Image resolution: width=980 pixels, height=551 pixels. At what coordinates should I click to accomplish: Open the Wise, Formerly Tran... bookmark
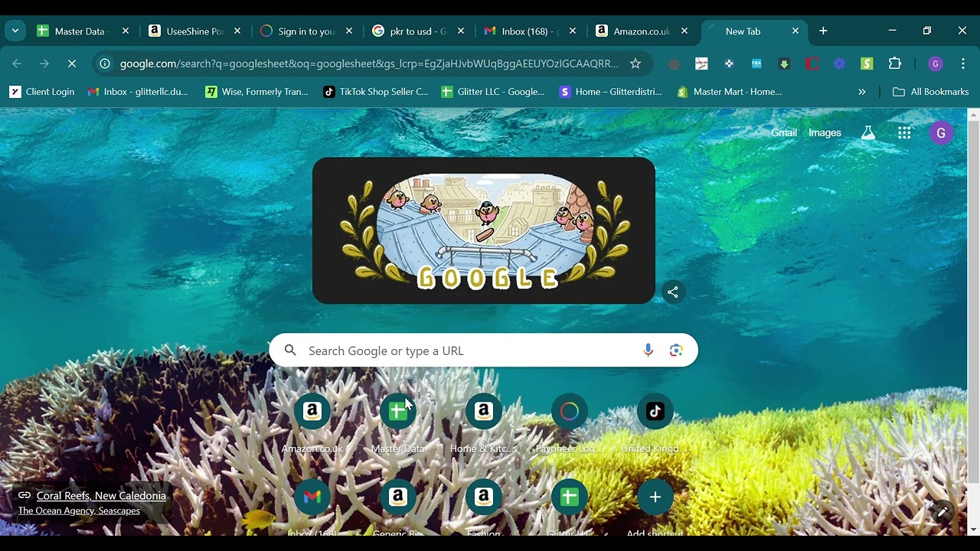pyautogui.click(x=257, y=92)
